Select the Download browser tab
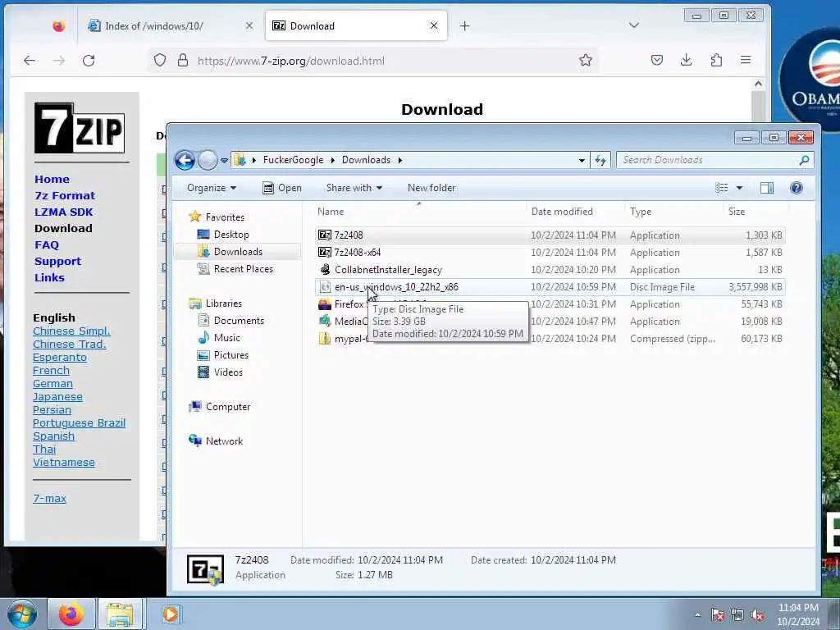Screen dimensions: 840x630 [x=356, y=25]
